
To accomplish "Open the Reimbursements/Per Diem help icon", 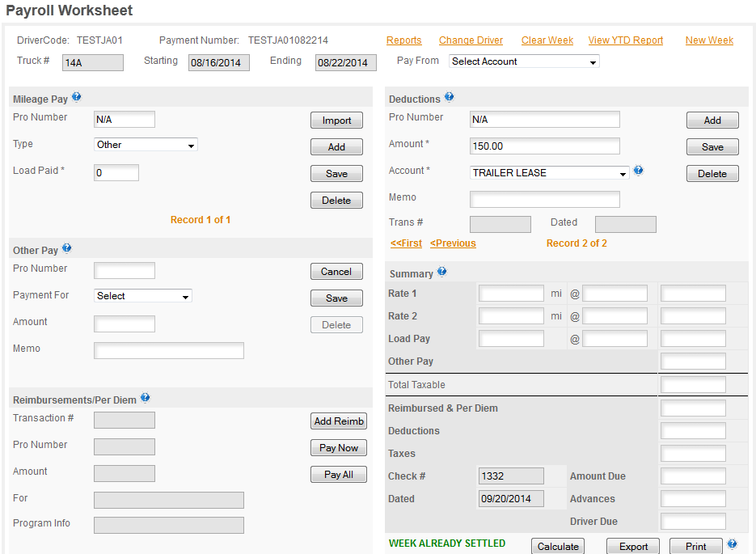I will pyautogui.click(x=145, y=398).
